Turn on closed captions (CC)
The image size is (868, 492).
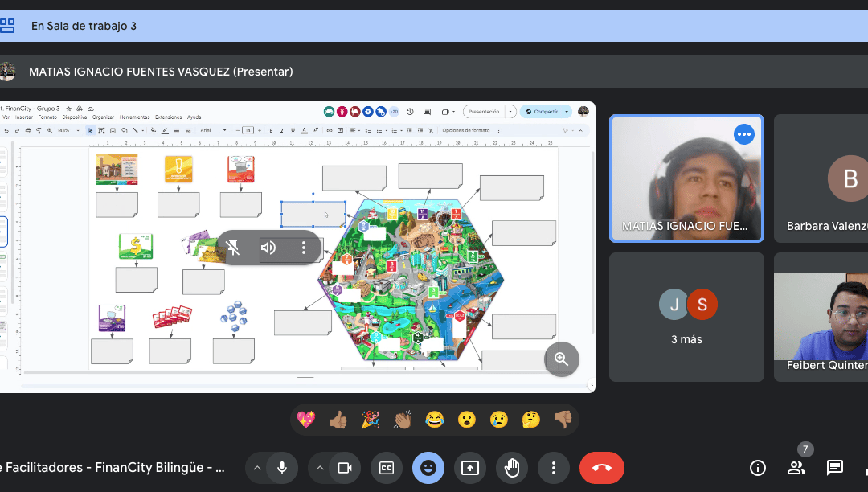coord(387,468)
